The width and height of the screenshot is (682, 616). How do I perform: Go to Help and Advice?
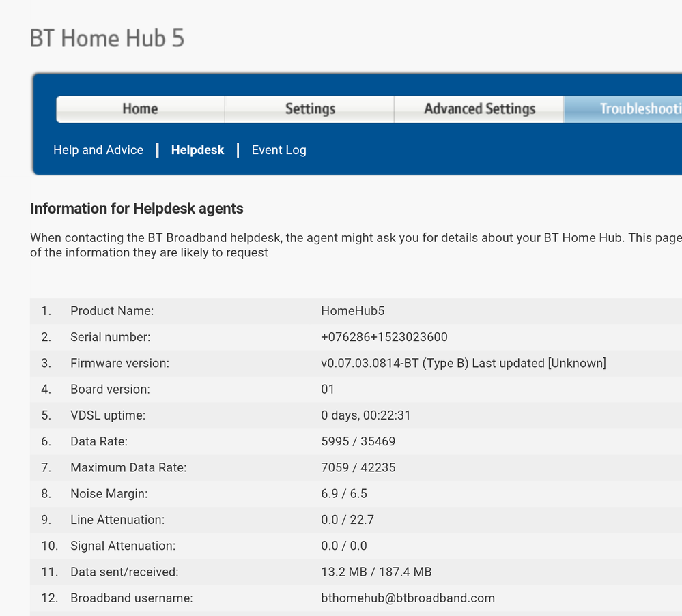[x=98, y=150]
